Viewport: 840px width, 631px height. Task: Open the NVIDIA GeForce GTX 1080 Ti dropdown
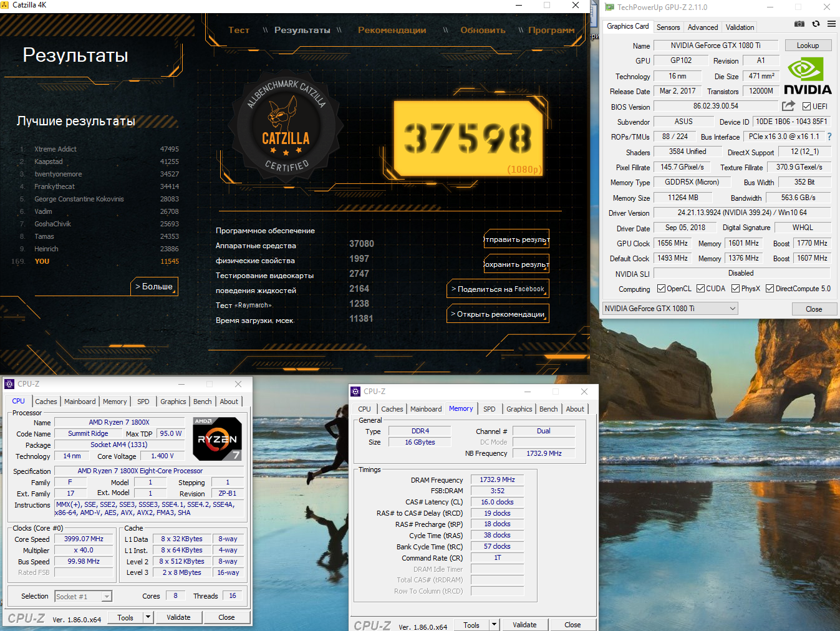click(x=670, y=309)
